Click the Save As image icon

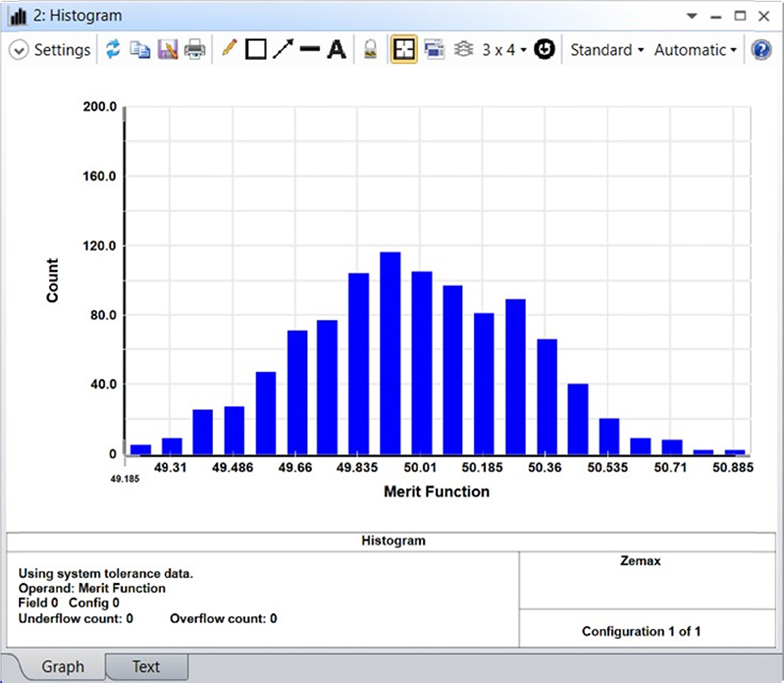[x=167, y=49]
